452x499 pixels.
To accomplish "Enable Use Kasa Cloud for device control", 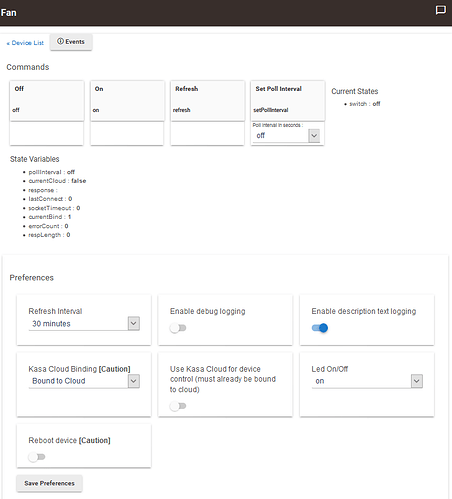I will (178, 406).
